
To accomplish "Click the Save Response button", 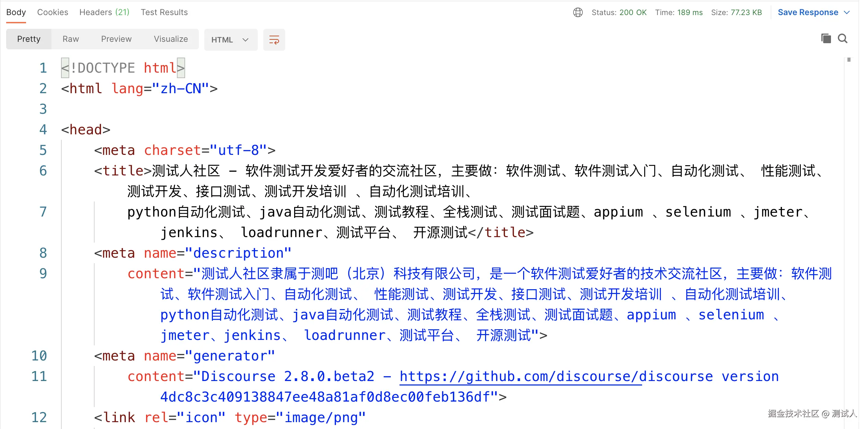I will pyautogui.click(x=808, y=12).
